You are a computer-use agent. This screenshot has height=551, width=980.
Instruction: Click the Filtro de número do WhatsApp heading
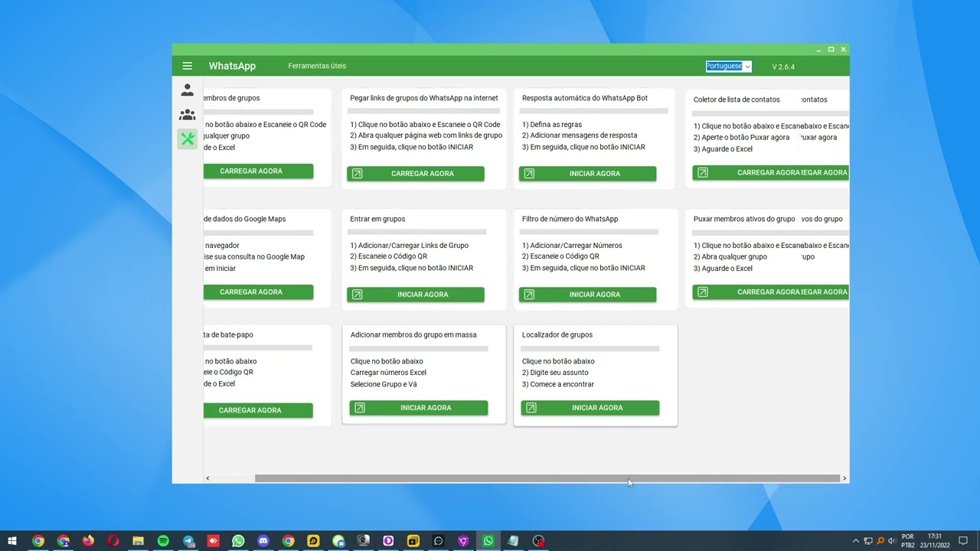[x=570, y=219]
